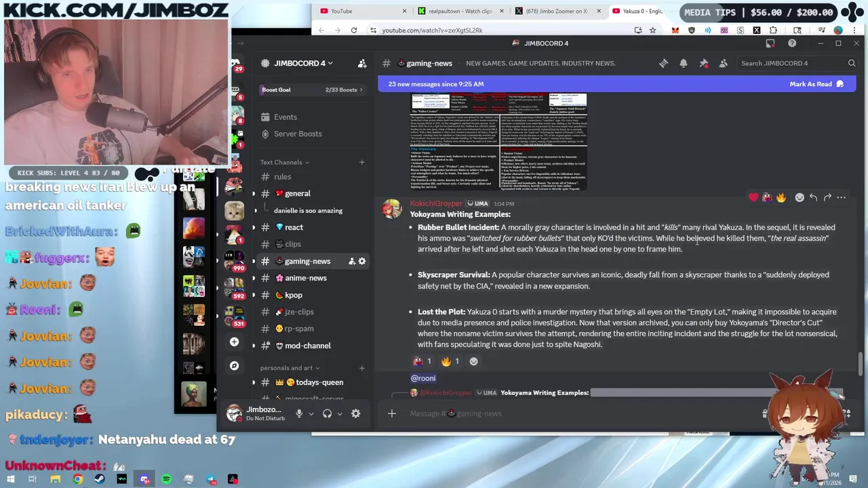Reply to message via hover arrow
The image size is (868, 488).
click(813, 197)
